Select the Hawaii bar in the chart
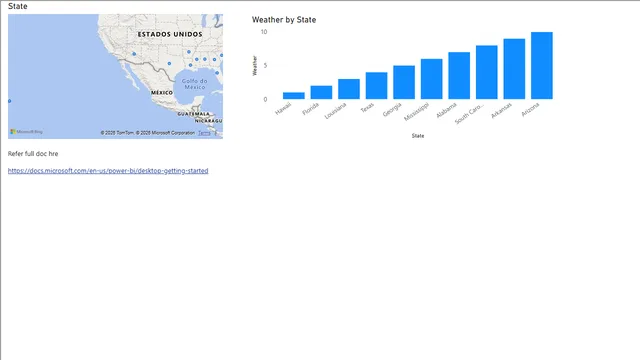The image size is (640, 360). pos(293,96)
